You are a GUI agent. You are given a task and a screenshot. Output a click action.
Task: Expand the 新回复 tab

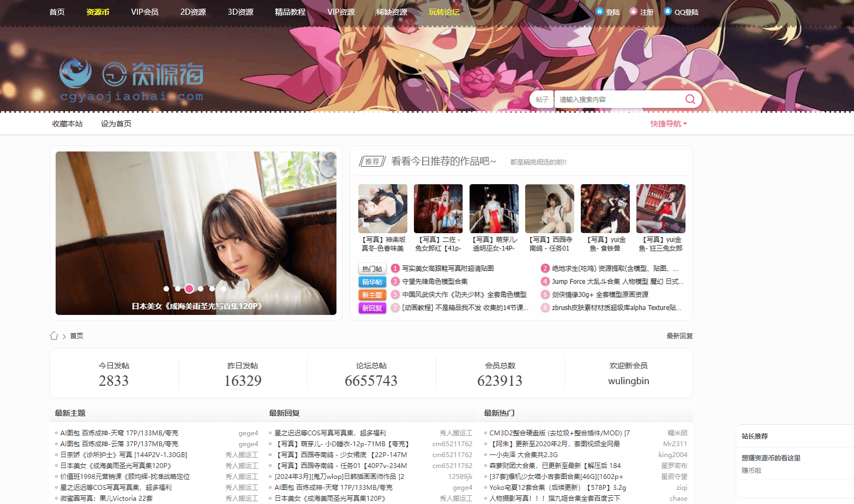point(372,307)
